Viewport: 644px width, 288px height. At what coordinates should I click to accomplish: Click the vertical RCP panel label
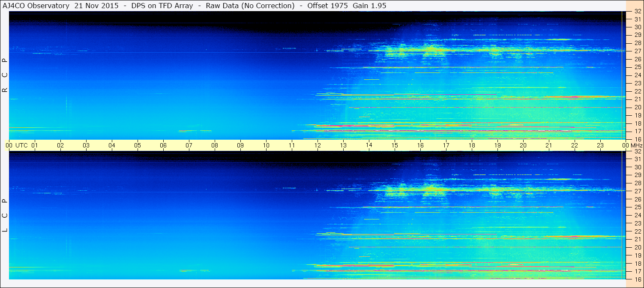[5, 75]
